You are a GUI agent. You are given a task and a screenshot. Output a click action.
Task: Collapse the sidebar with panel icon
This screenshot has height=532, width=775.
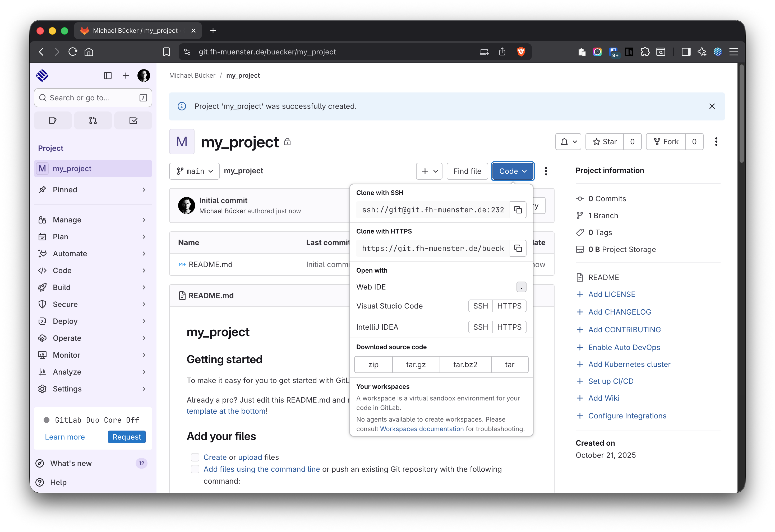pos(108,76)
